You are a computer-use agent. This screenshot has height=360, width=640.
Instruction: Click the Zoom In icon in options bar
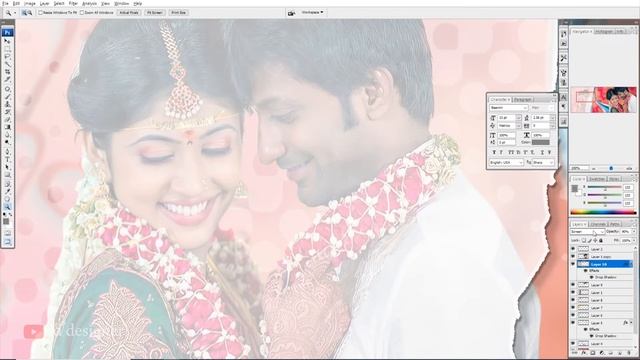tap(24, 13)
